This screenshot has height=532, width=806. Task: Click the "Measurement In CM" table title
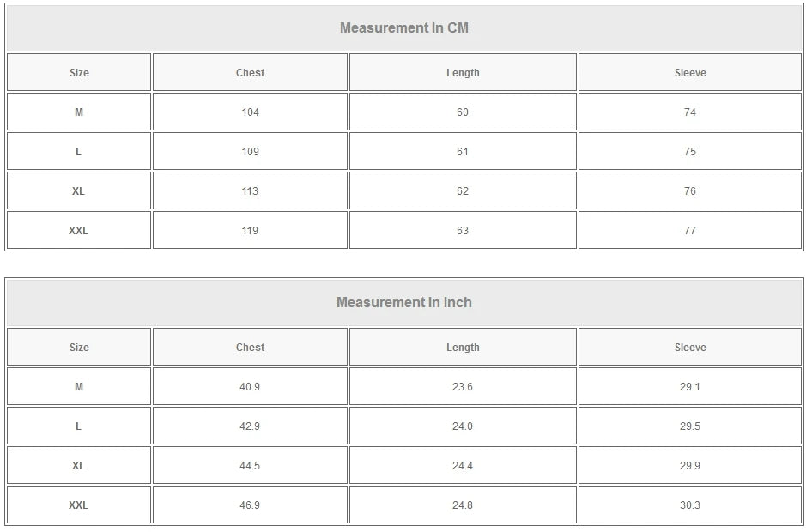[x=404, y=27]
